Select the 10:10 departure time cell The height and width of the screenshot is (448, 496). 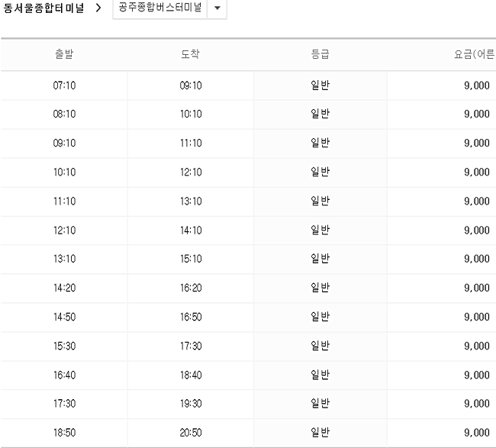(64, 172)
